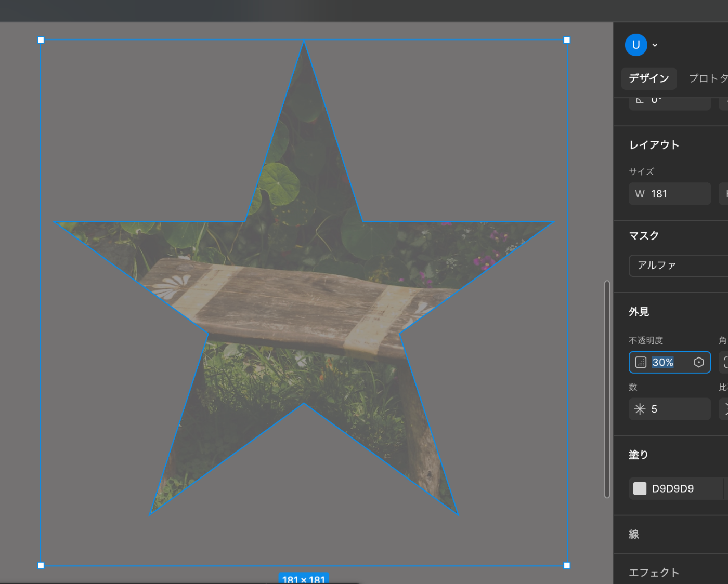Click the design panel vertical scrollbar

coord(607,389)
